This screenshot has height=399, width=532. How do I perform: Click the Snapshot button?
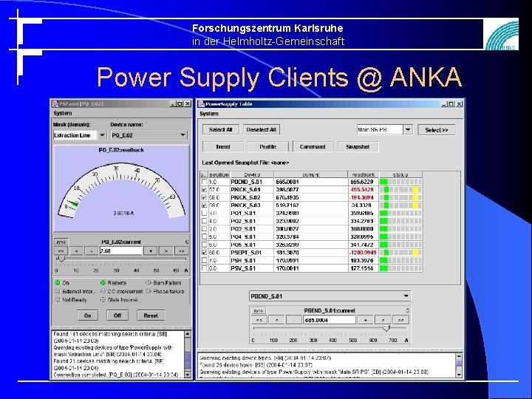(358, 147)
